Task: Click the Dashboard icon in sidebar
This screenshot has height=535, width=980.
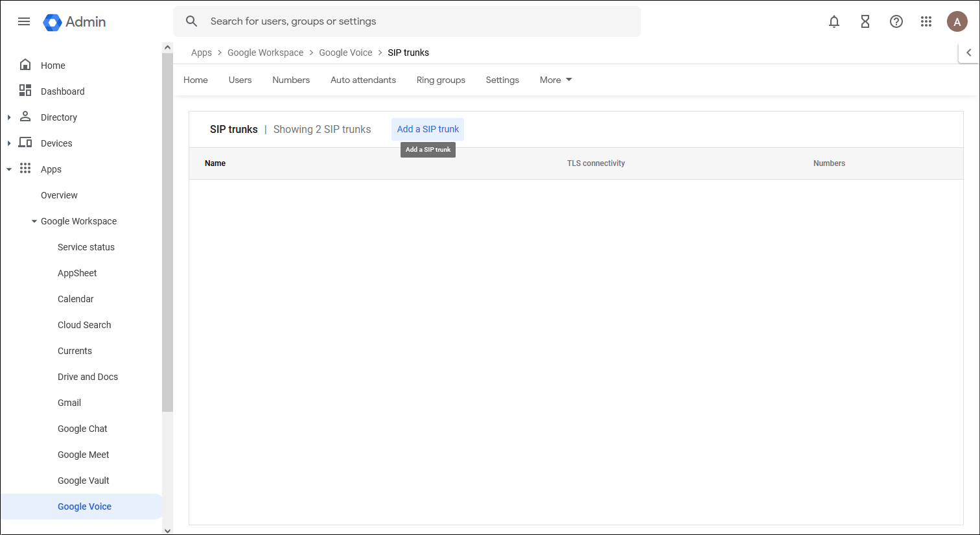Action: pyautogui.click(x=25, y=90)
